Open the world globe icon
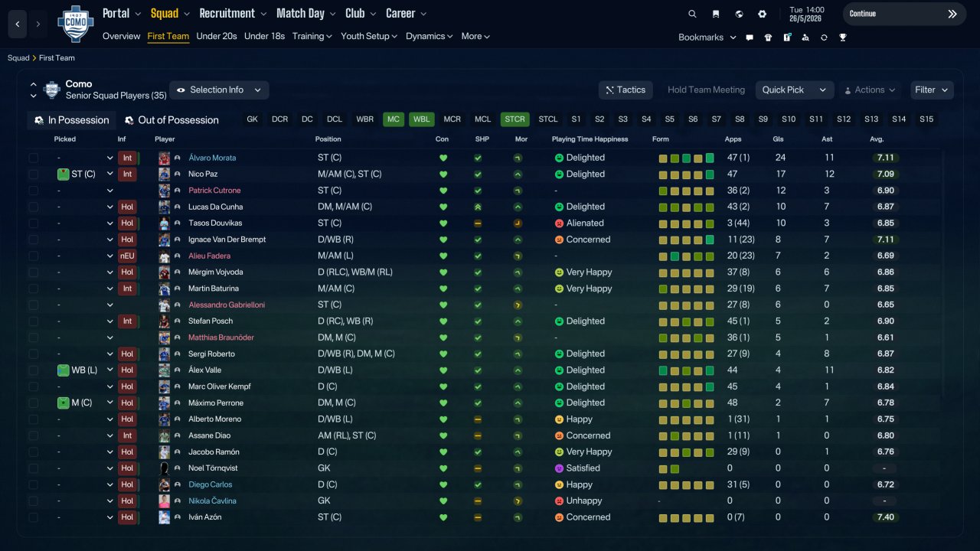 coord(739,14)
